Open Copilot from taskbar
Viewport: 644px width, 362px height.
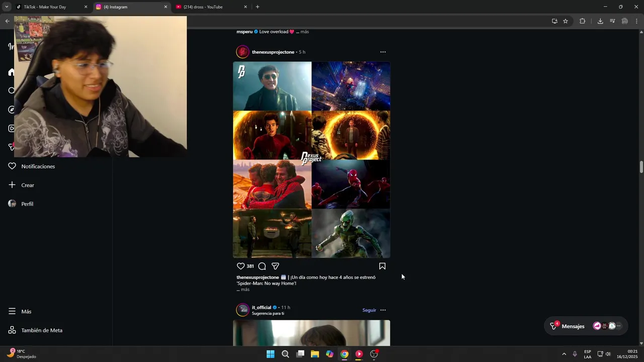330,354
